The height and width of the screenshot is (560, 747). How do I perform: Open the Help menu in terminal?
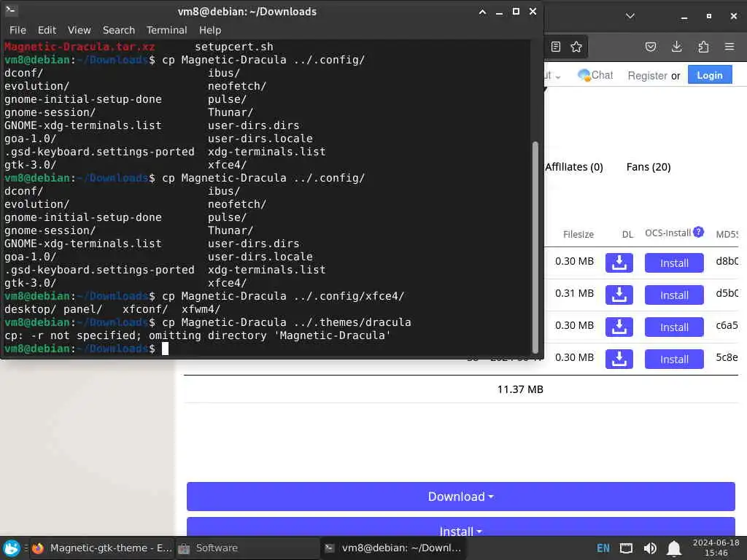pyautogui.click(x=209, y=30)
